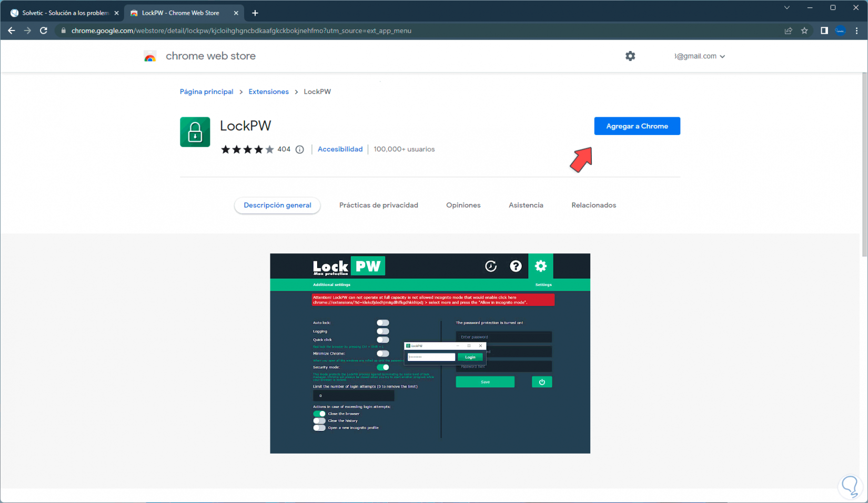Click the LockPW star rating
The width and height of the screenshot is (868, 503).
click(247, 149)
